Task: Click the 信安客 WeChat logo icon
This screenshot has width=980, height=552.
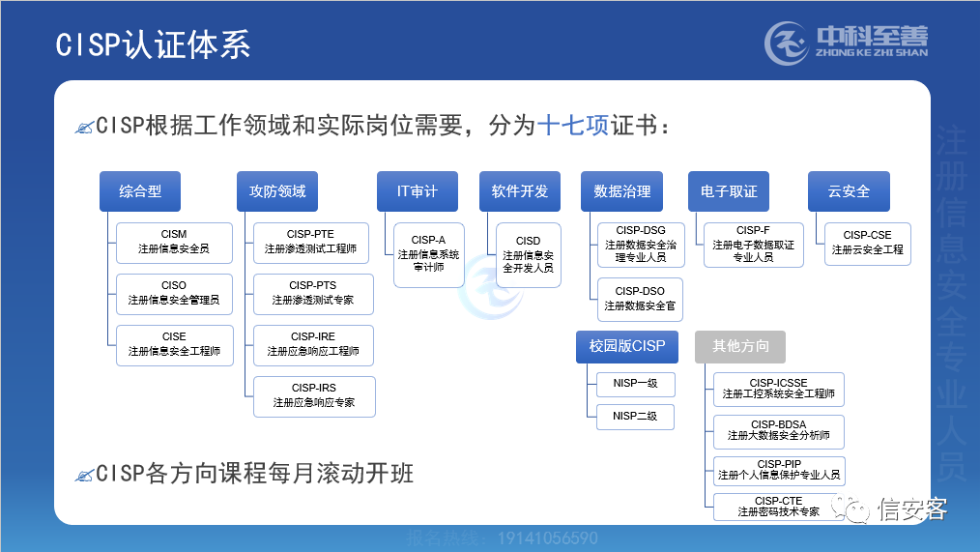Action: click(x=850, y=508)
